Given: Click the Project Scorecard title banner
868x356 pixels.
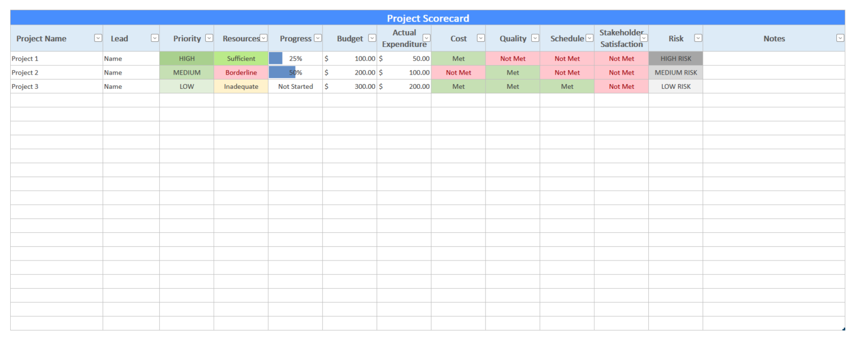Looking at the screenshot, I should pyautogui.click(x=428, y=18).
